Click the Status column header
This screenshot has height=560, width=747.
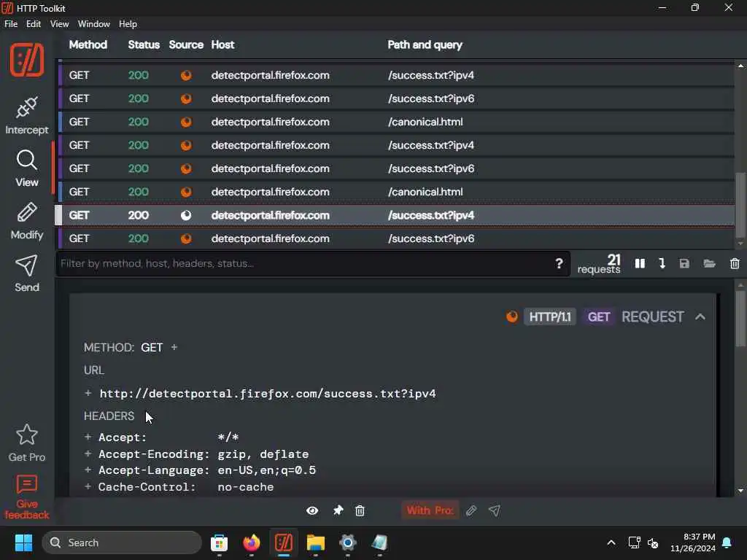point(144,44)
